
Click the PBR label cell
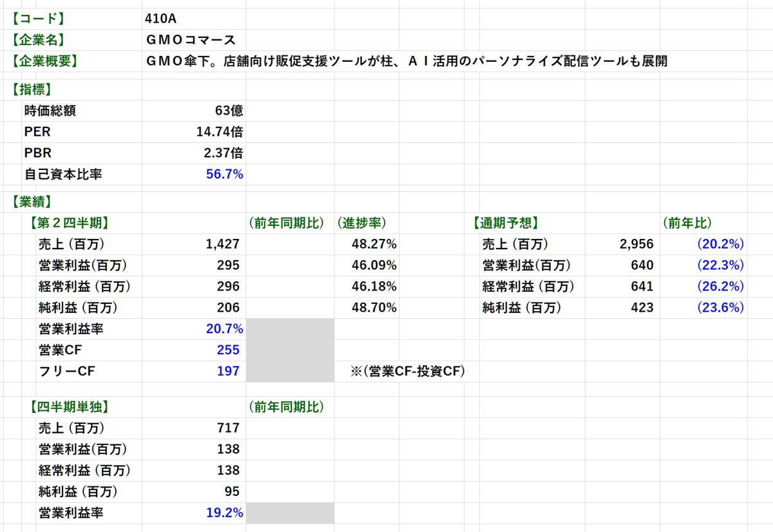37,153
